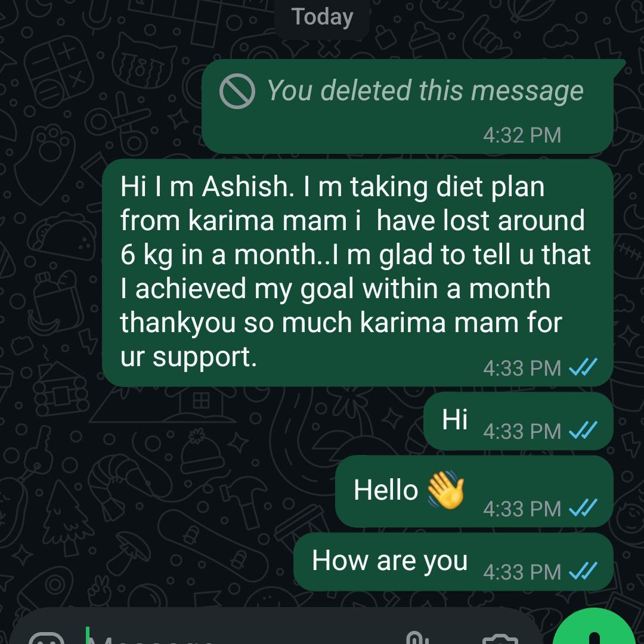Tap read ticks on the Hello message
The height and width of the screenshot is (644, 644).
pyautogui.click(x=583, y=509)
